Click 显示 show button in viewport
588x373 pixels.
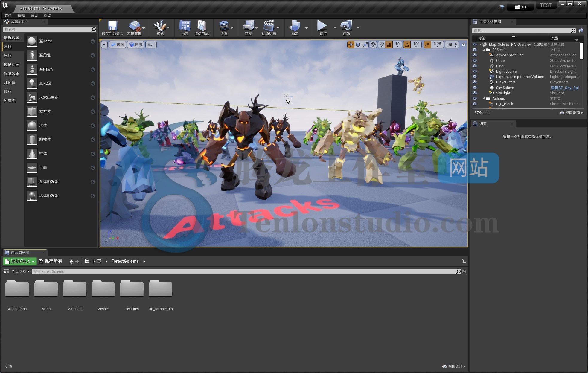[151, 45]
